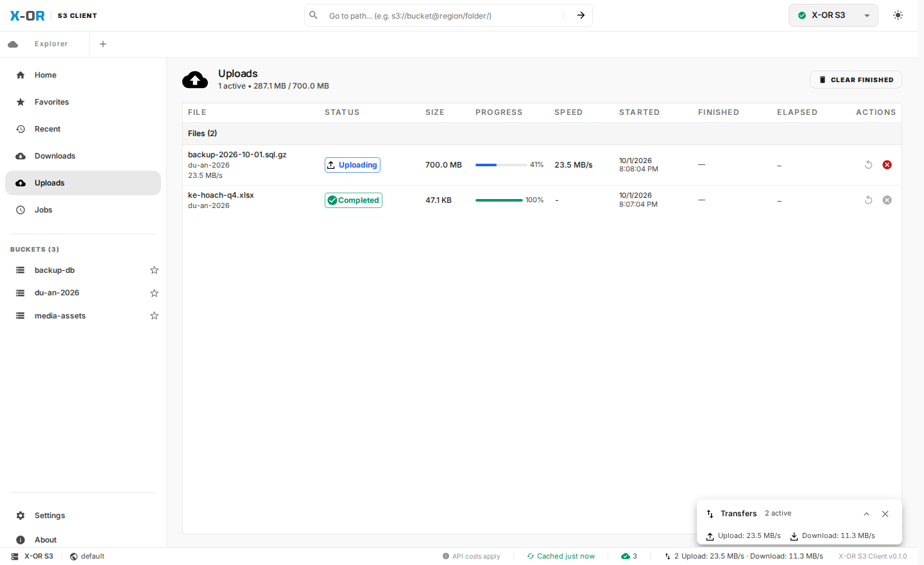This screenshot has width=924, height=565.
Task: Click the API costs apply info
Action: pyautogui.click(x=471, y=556)
